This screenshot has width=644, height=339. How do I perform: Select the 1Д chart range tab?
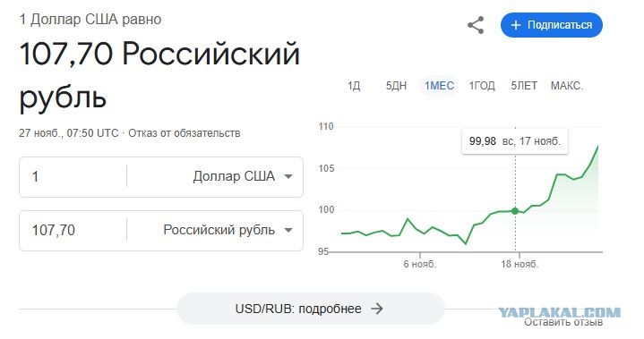point(354,86)
